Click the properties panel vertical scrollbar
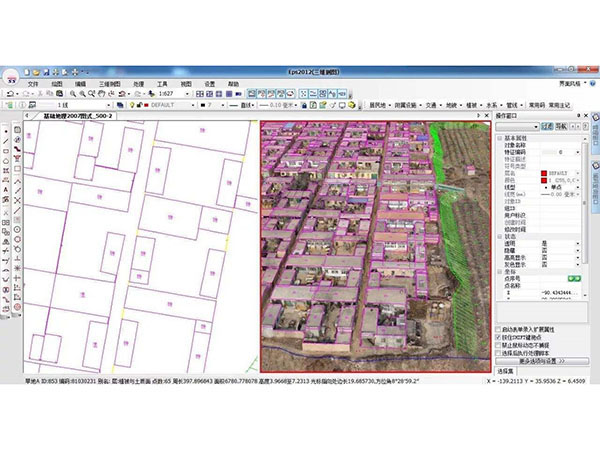The width and height of the screenshot is (600, 450). [x=584, y=203]
